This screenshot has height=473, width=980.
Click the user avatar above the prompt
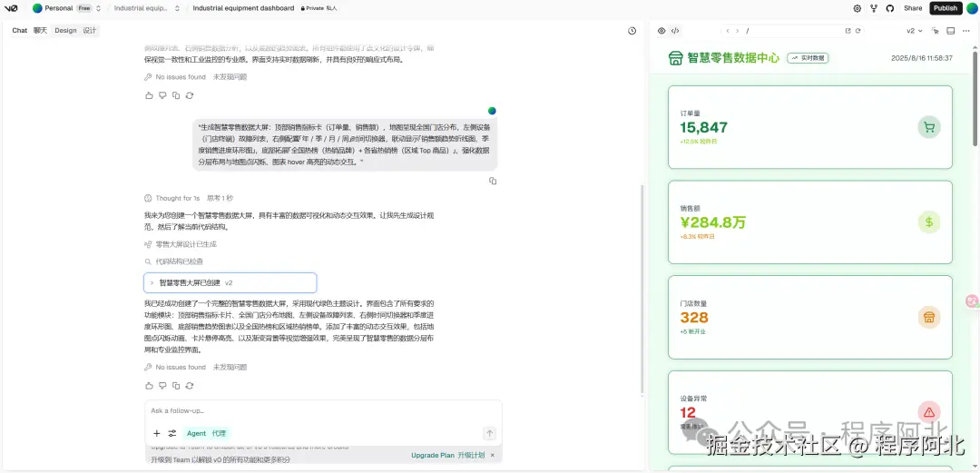(492, 111)
